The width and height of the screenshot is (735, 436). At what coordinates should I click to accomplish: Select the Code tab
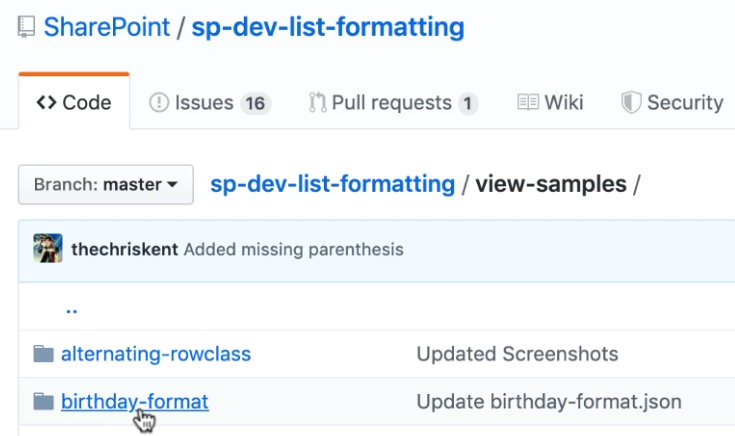tap(74, 102)
